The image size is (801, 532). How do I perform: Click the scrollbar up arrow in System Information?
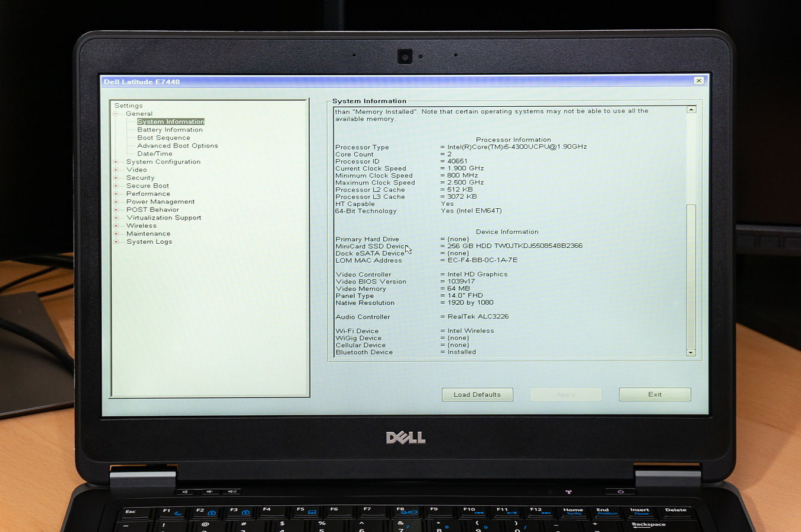(x=691, y=110)
